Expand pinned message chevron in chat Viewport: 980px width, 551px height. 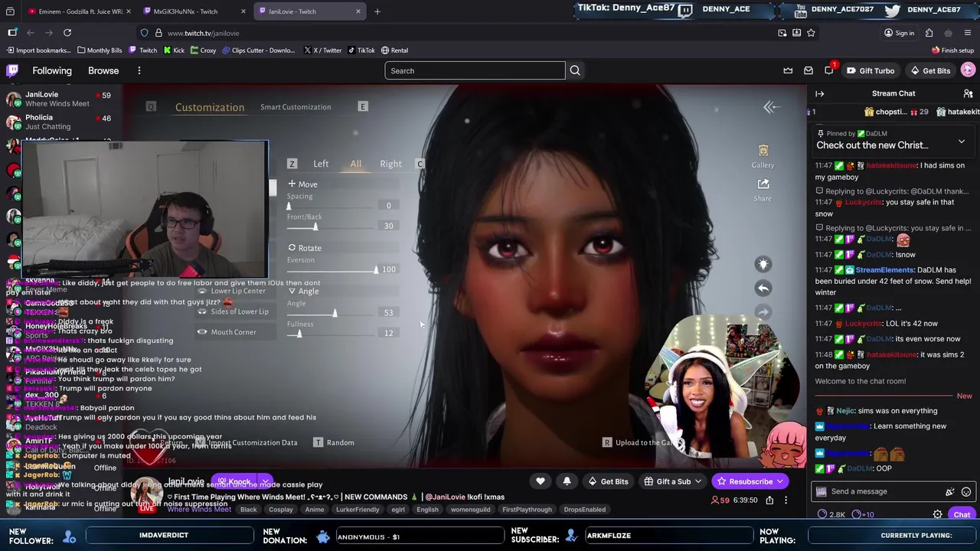(962, 142)
